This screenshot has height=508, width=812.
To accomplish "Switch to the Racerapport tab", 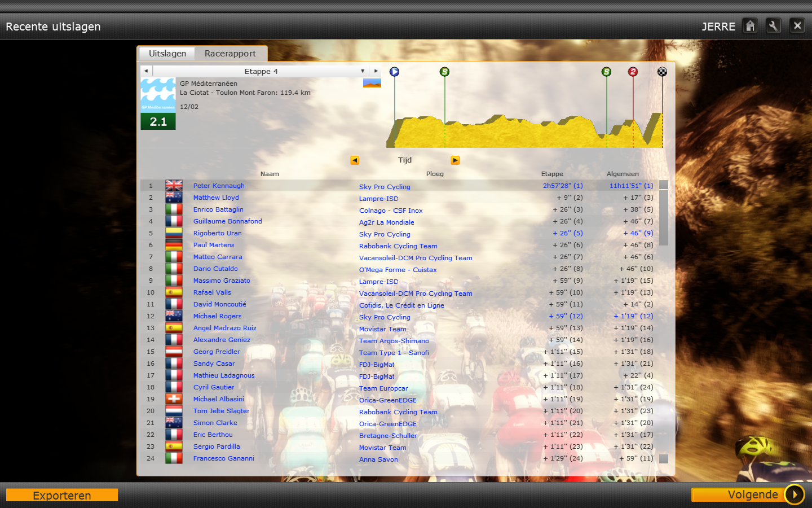I will [x=230, y=54].
